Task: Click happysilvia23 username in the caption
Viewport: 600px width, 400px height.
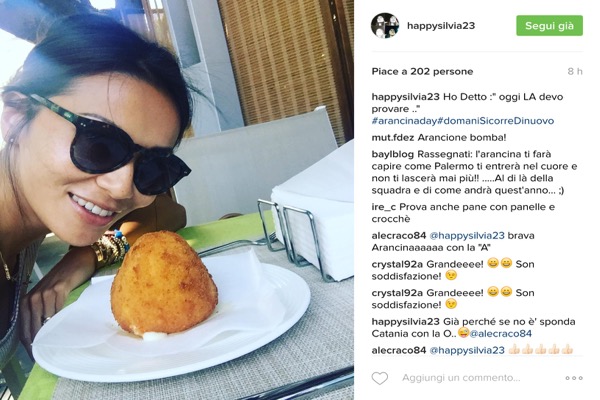Action: (406, 97)
